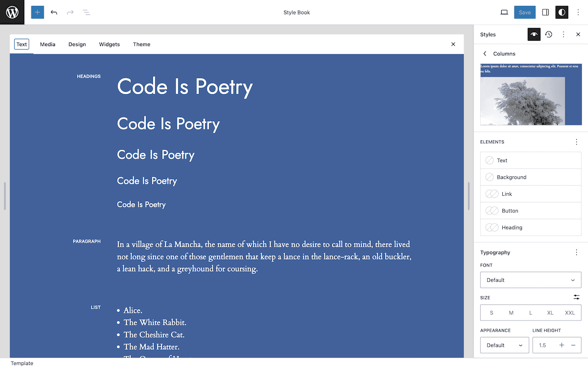
Task: Switch to the Theme tab
Action: point(142,44)
